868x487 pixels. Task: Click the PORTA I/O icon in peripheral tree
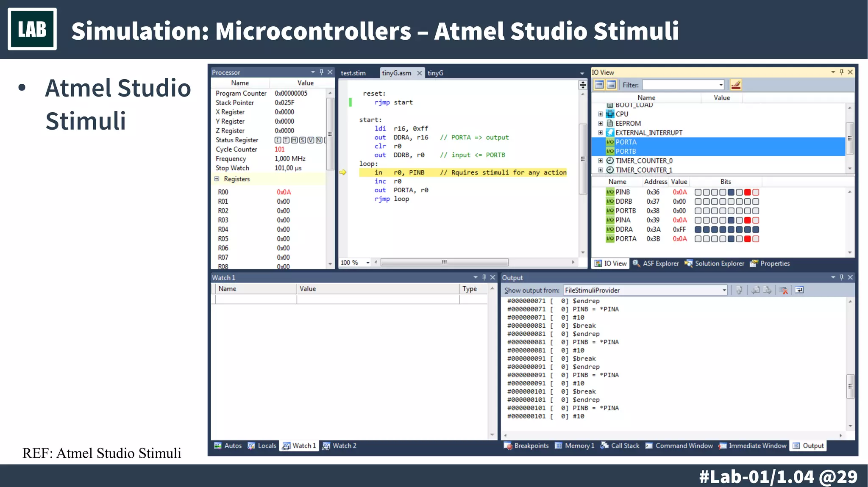[x=610, y=142]
